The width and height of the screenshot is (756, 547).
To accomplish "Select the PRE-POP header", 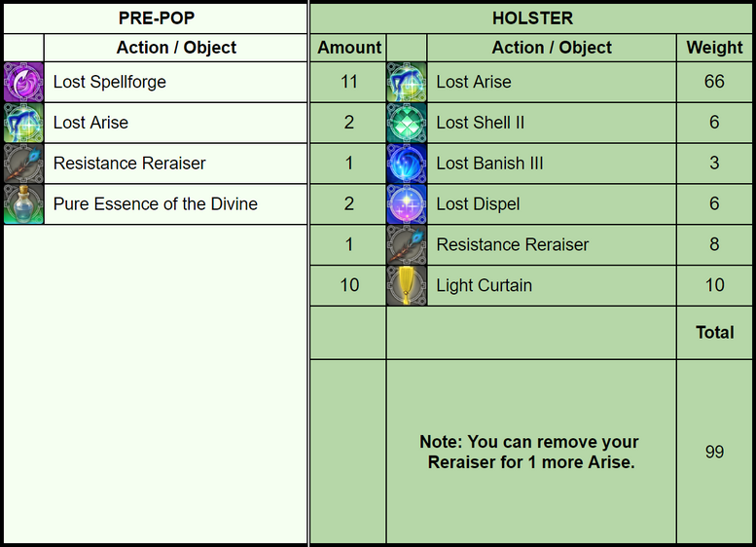I will pos(156,18).
